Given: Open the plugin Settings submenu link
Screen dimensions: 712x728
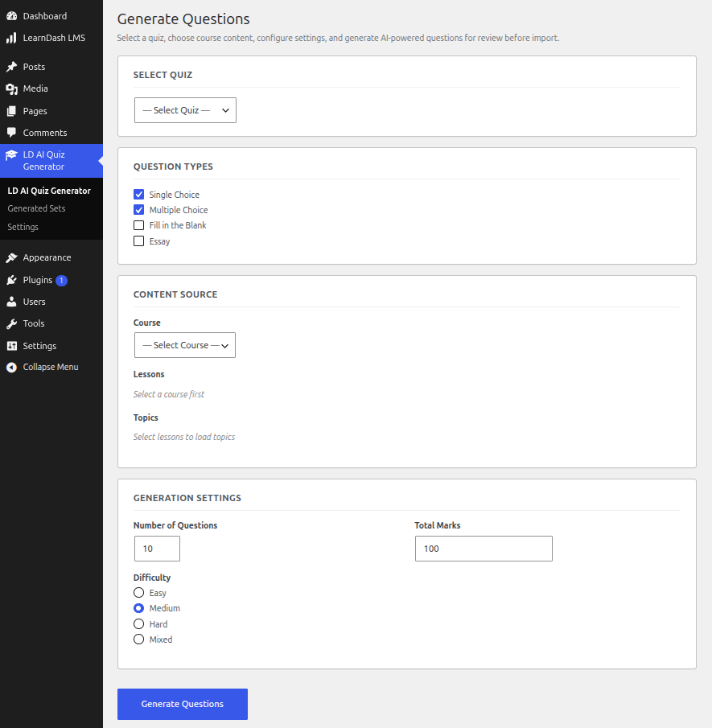Looking at the screenshot, I should click(x=23, y=227).
